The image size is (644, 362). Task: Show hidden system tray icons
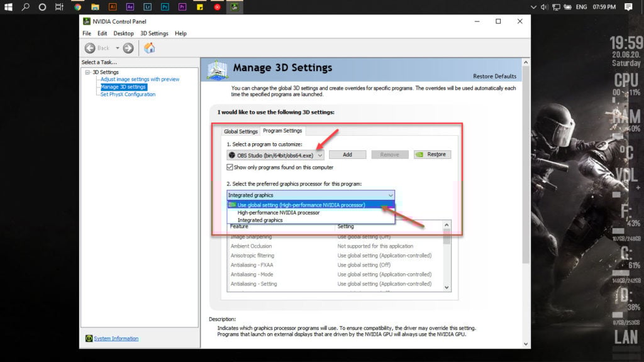tap(533, 7)
